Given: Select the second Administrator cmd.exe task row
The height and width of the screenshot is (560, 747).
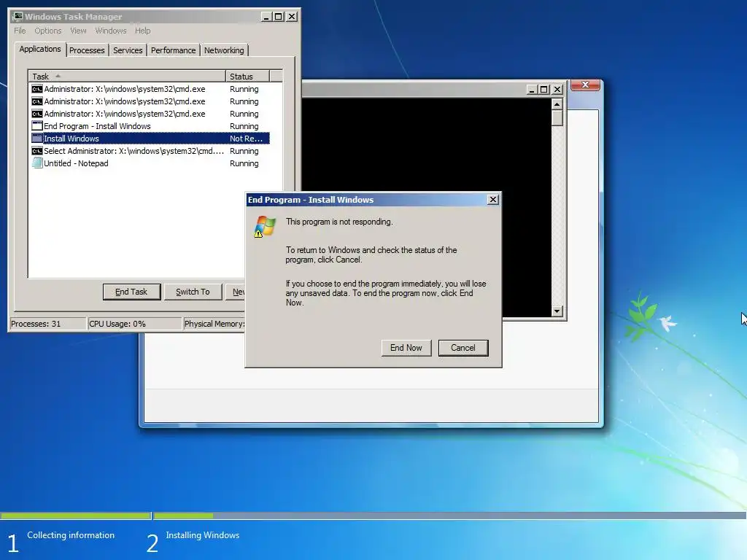Looking at the screenshot, I should click(150, 101).
